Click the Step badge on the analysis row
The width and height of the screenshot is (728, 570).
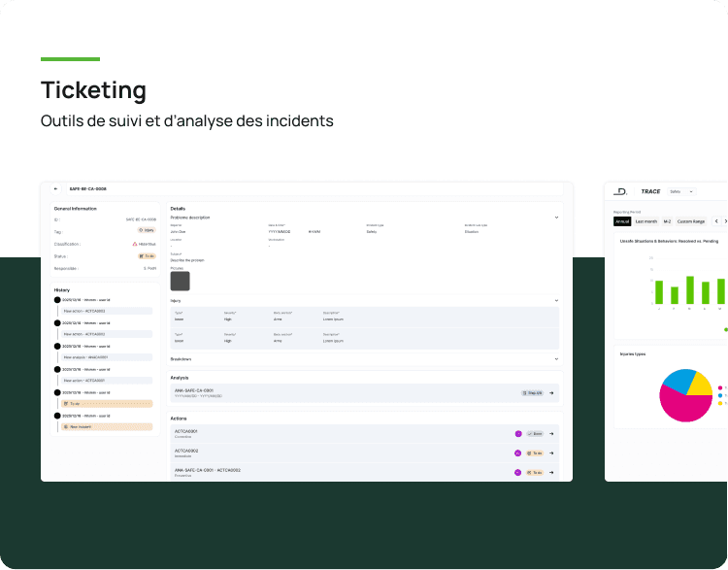point(532,393)
